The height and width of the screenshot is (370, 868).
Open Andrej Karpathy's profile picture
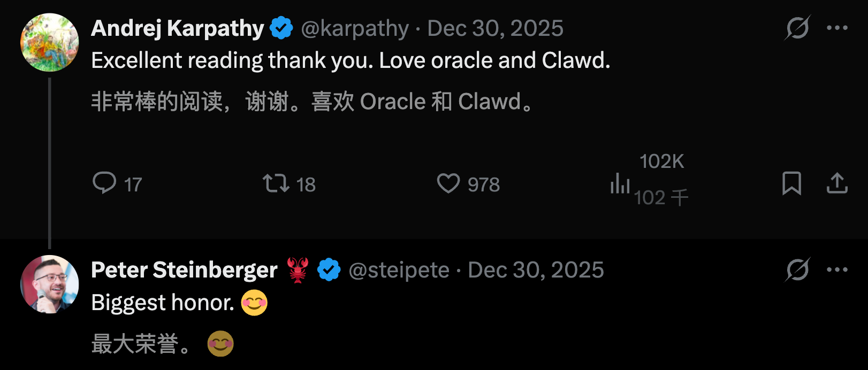(49, 43)
